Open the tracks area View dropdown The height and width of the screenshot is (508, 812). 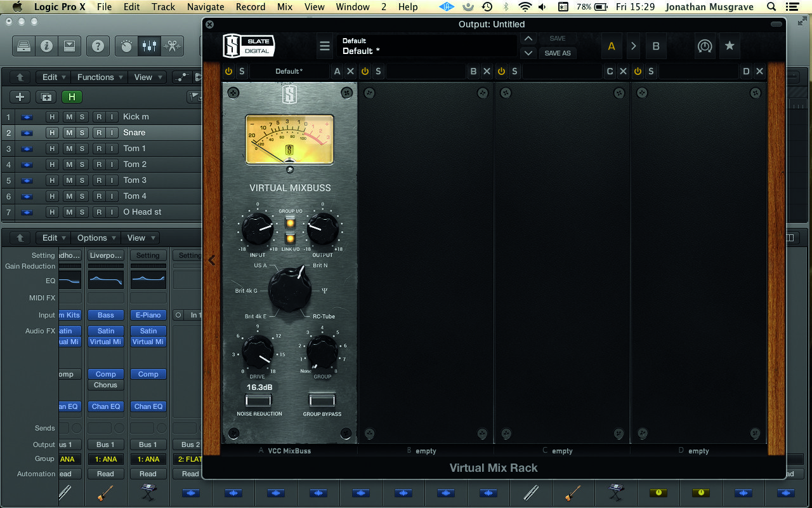click(x=147, y=77)
